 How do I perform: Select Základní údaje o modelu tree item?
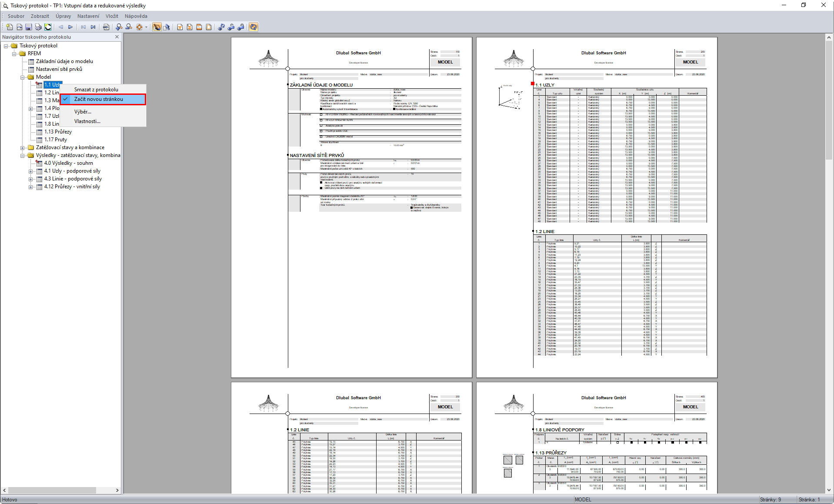64,61
